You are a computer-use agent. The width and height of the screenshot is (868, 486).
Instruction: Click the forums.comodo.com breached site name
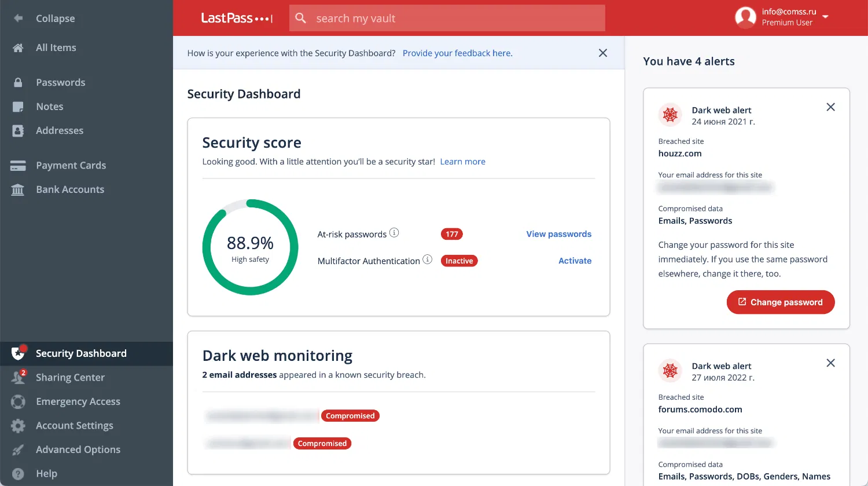[x=700, y=410]
